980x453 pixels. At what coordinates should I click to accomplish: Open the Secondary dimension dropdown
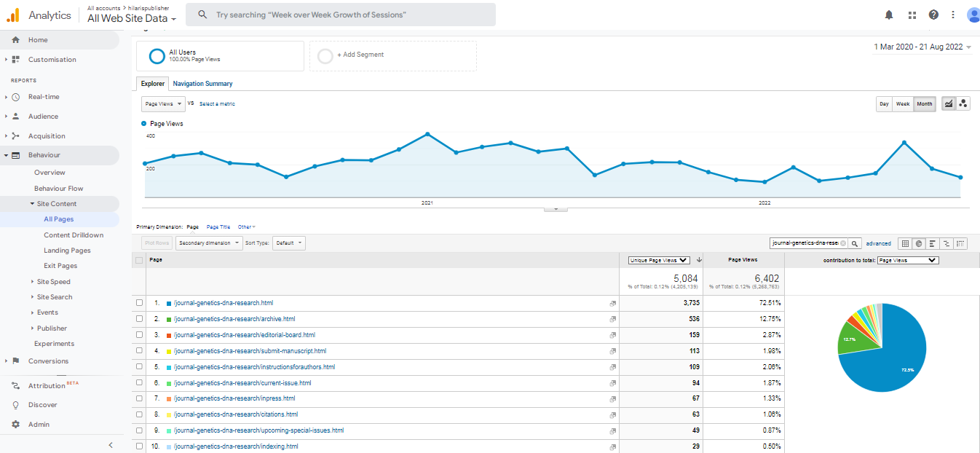209,243
